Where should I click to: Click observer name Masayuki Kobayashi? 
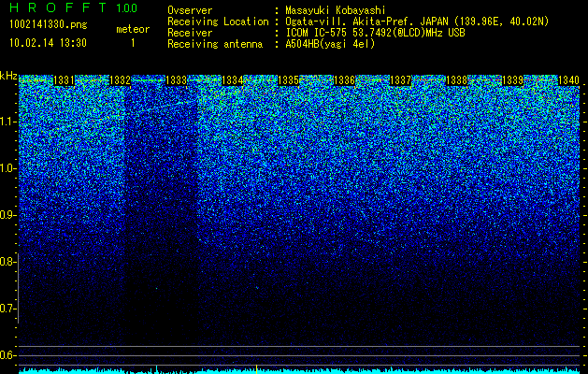[x=336, y=11]
